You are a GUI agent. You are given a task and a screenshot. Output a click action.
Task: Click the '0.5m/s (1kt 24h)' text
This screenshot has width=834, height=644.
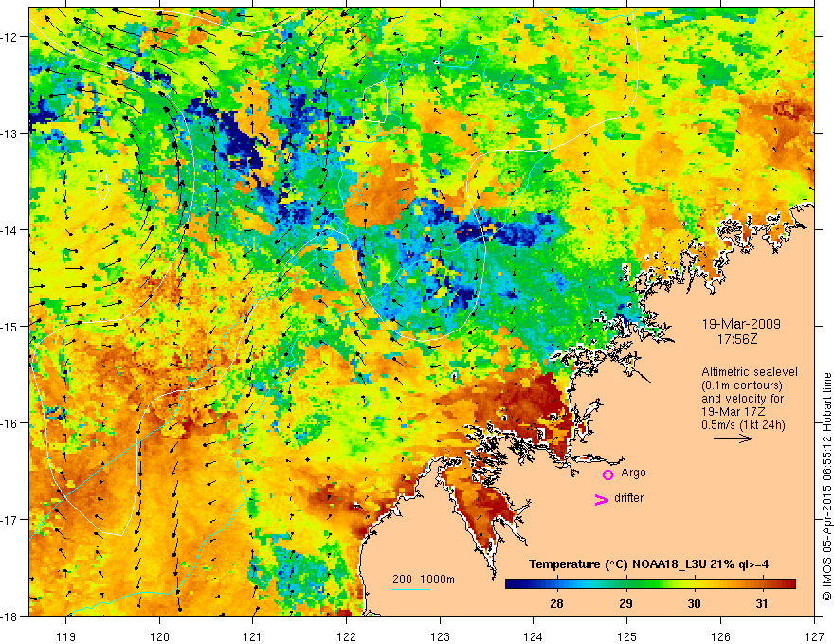tap(743, 425)
